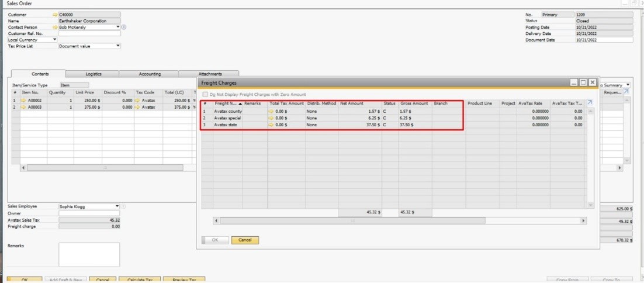Open tax code link arrow in A00002 row
Image resolution: width=644 pixels, height=283 pixels.
(137, 100)
